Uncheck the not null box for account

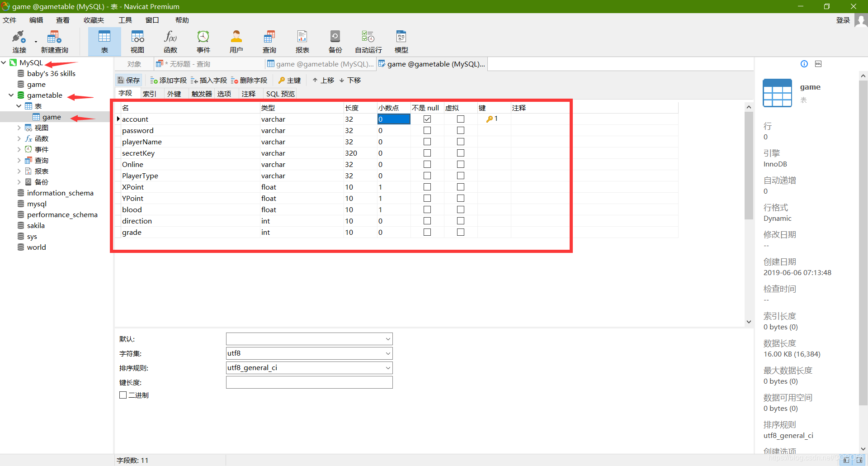pos(427,119)
